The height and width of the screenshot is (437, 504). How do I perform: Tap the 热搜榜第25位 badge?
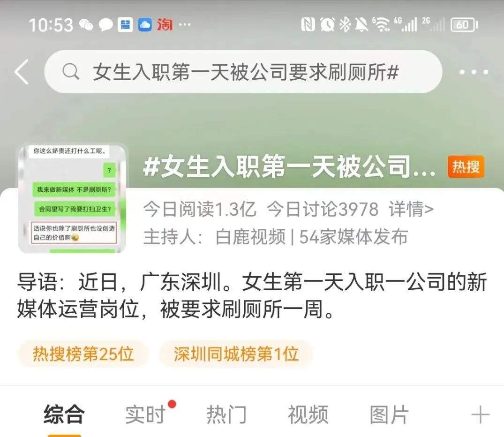coord(83,354)
